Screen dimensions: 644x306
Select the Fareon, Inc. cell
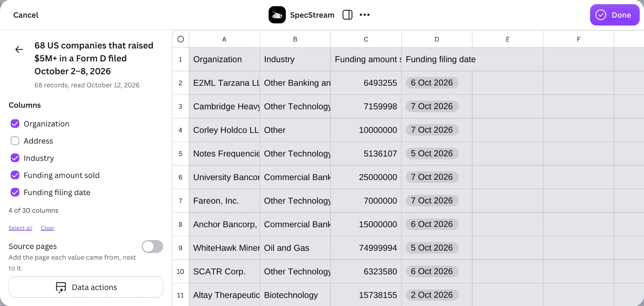(x=224, y=201)
